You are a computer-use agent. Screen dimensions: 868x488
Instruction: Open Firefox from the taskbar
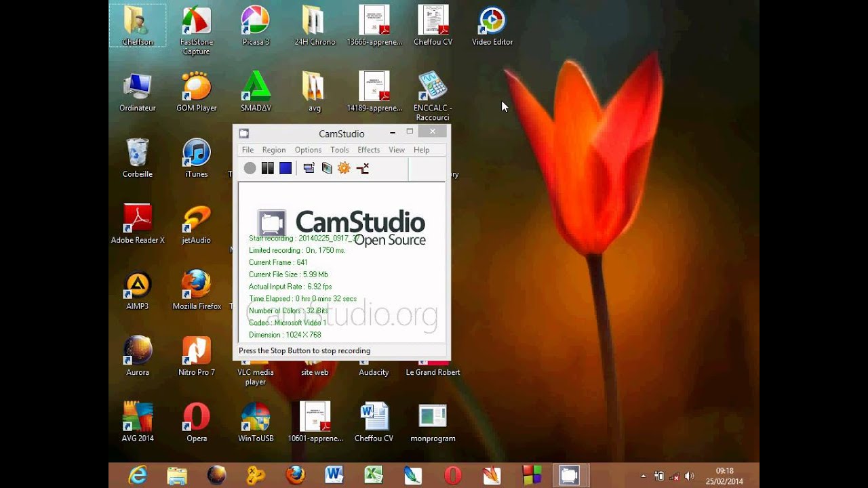(295, 475)
